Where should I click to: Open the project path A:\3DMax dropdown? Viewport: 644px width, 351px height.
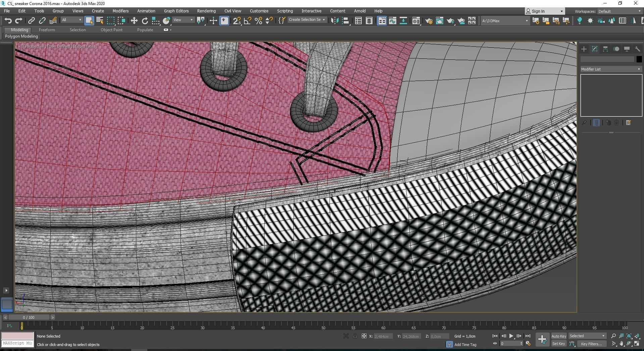[505, 21]
